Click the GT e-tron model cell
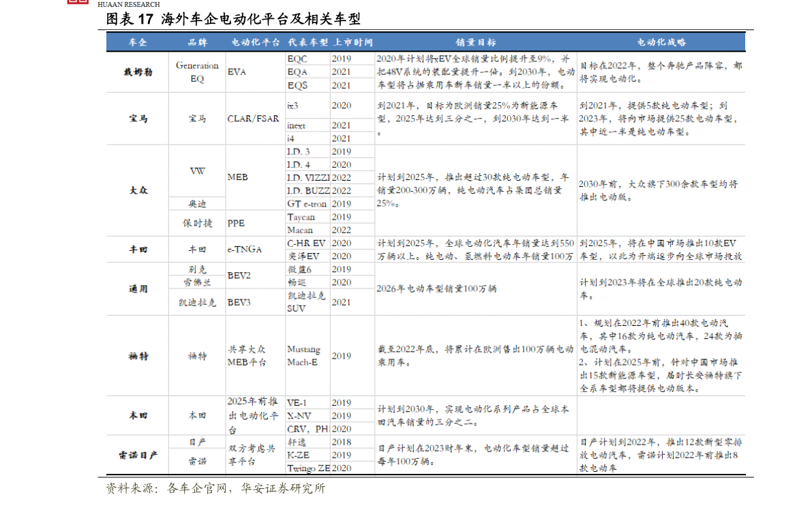 pos(307,204)
